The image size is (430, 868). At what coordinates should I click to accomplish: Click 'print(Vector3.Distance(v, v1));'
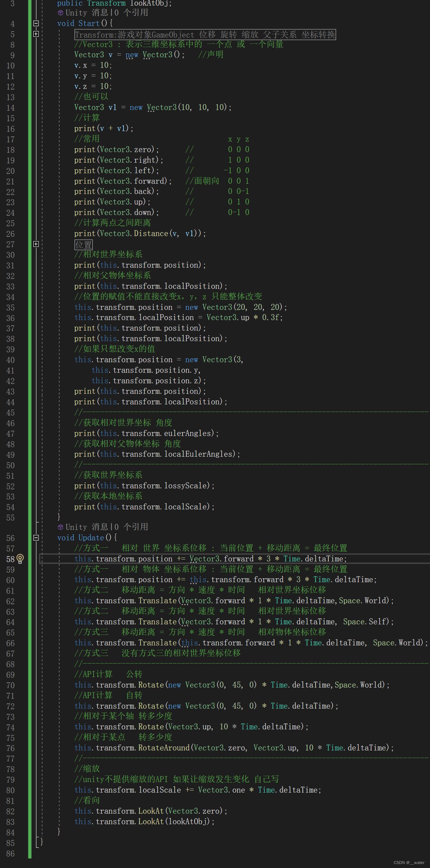tap(140, 233)
